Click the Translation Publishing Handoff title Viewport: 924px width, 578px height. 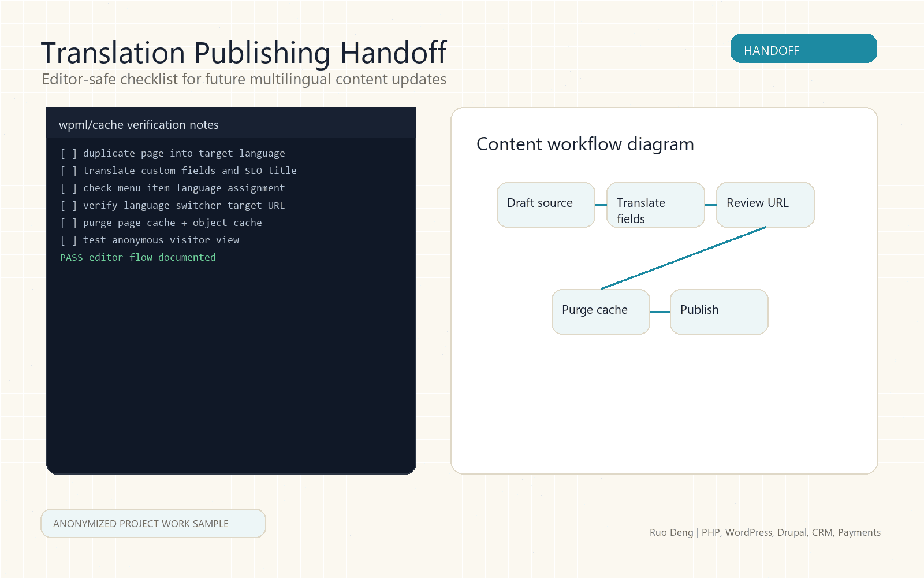click(x=244, y=53)
